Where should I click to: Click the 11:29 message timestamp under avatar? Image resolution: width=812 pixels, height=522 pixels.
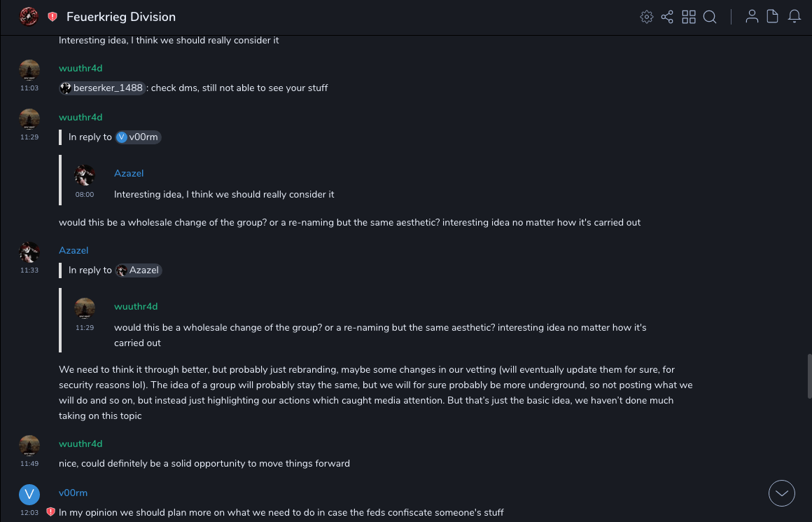(29, 137)
